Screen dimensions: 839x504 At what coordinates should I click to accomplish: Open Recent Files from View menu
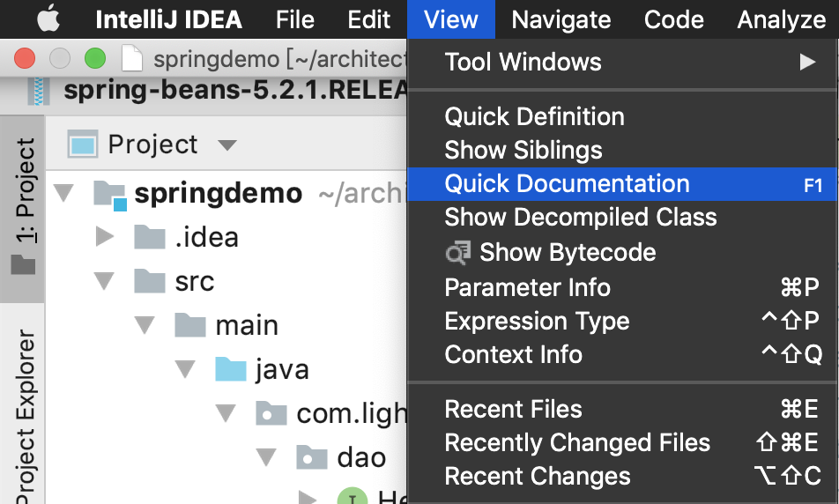622,410
